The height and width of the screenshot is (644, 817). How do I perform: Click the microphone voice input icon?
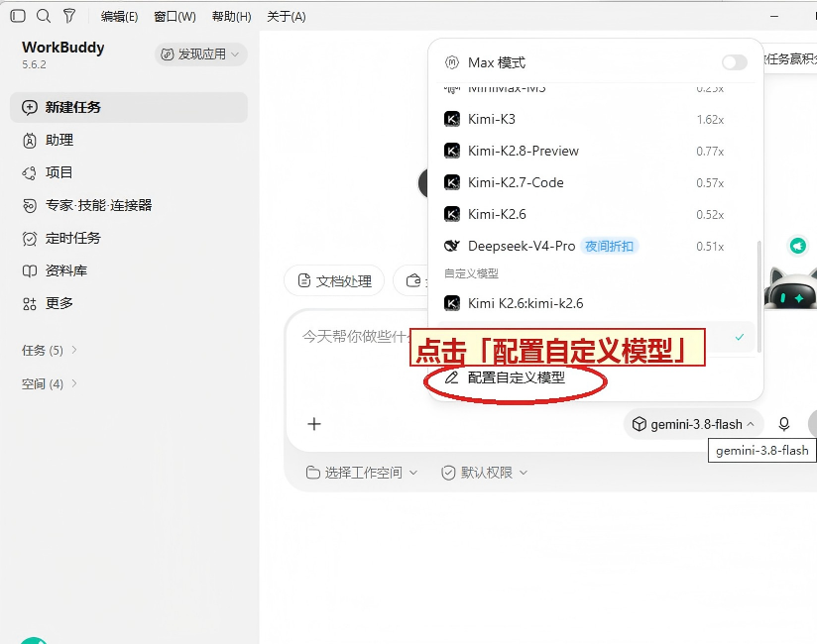(783, 424)
